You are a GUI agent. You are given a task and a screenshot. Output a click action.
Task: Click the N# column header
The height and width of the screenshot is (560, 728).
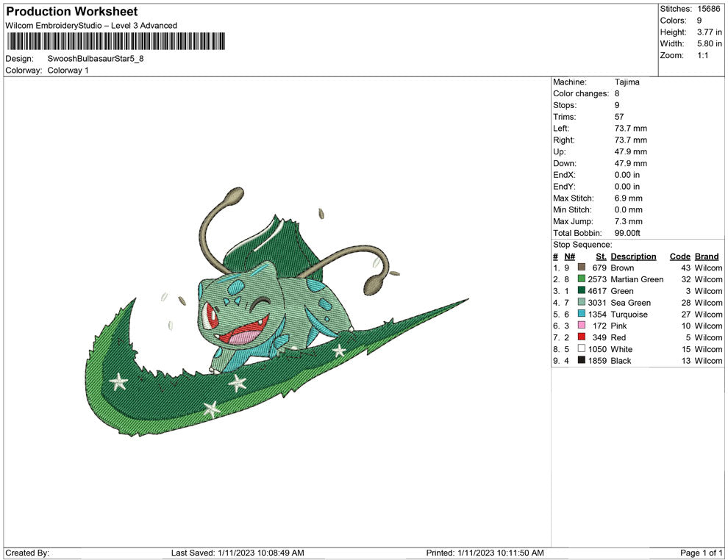point(570,256)
